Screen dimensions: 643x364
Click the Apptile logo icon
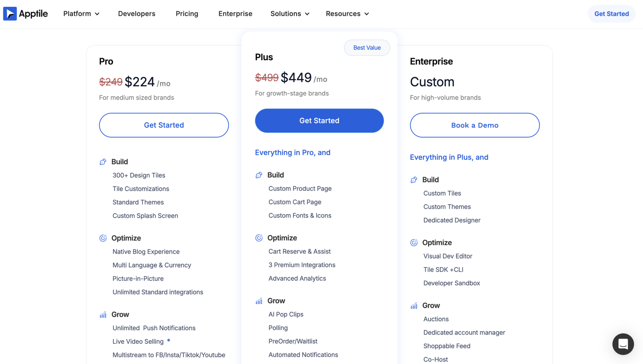click(10, 14)
